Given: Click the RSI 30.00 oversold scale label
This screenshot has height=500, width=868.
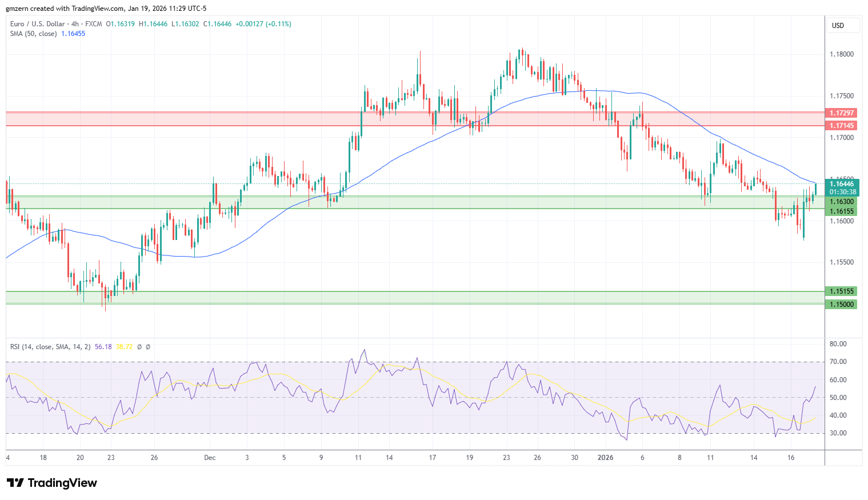Looking at the screenshot, I should pos(838,433).
